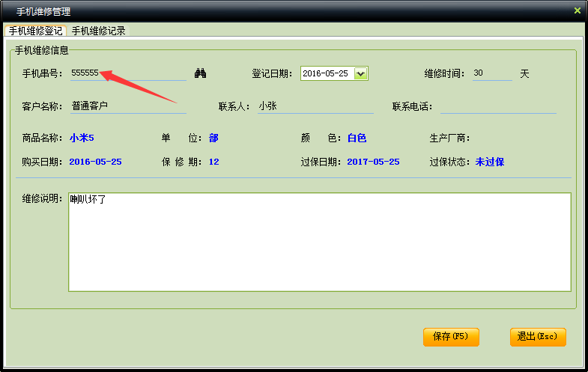
Task: Click the 退出(Esc) button
Action: click(x=537, y=337)
